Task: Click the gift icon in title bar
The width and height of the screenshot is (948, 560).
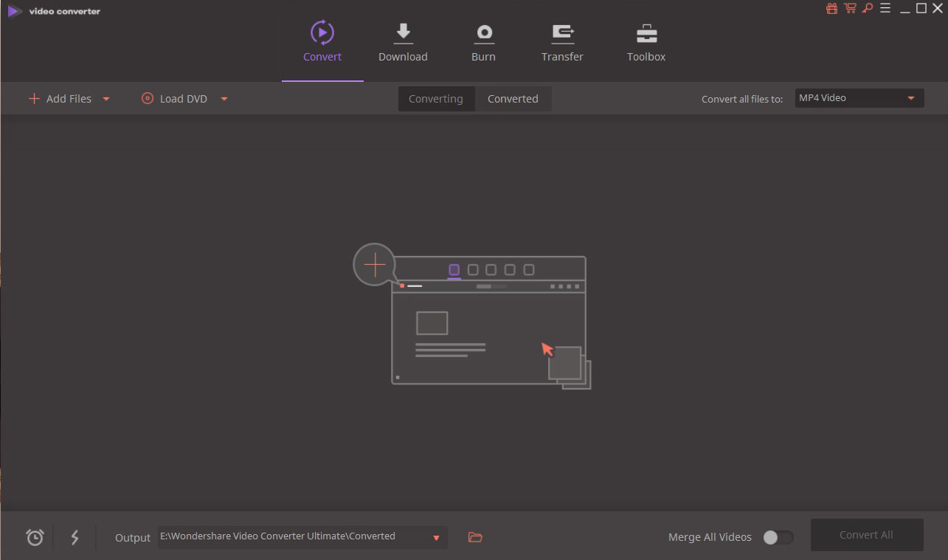Action: 832,8
